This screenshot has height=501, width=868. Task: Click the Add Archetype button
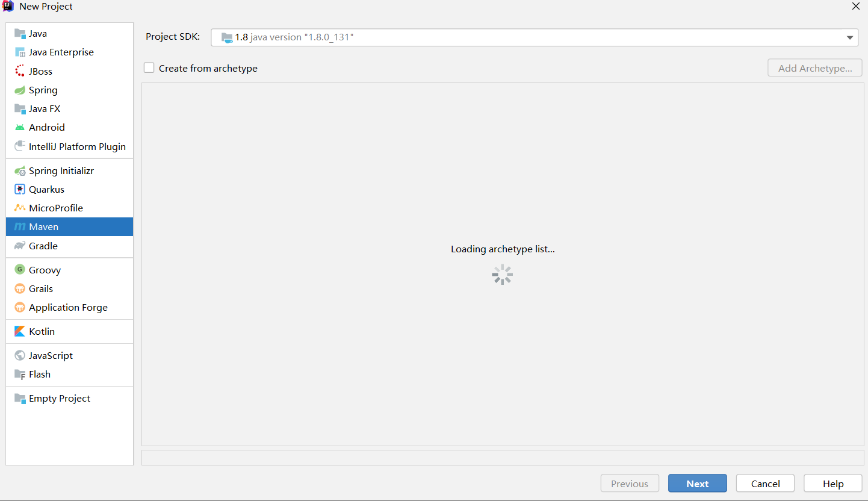coord(815,68)
